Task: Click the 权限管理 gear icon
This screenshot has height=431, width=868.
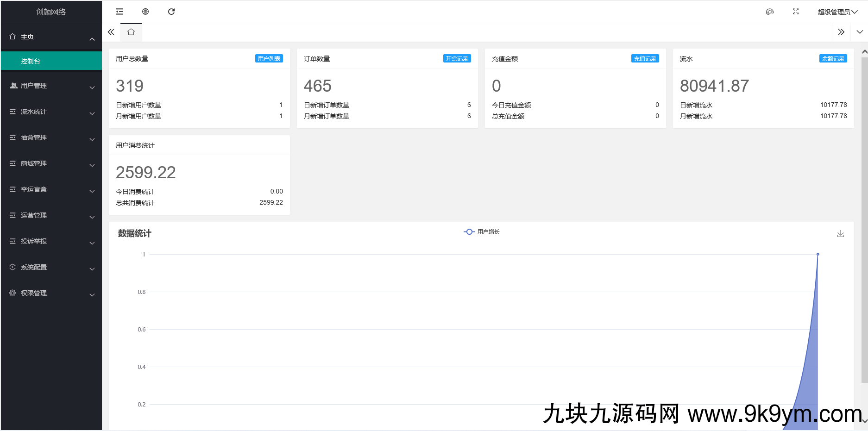Action: click(x=12, y=293)
